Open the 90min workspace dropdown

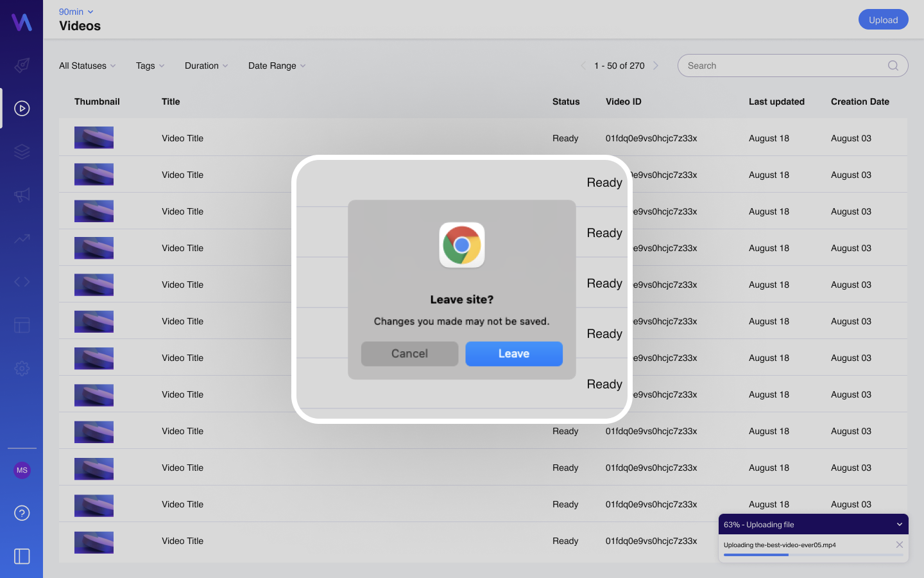(x=76, y=12)
